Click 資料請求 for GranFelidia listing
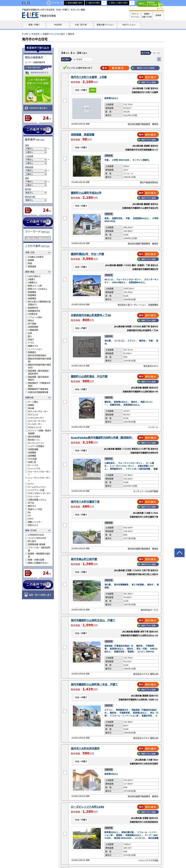The image size is (186, 868). tap(148, 438)
